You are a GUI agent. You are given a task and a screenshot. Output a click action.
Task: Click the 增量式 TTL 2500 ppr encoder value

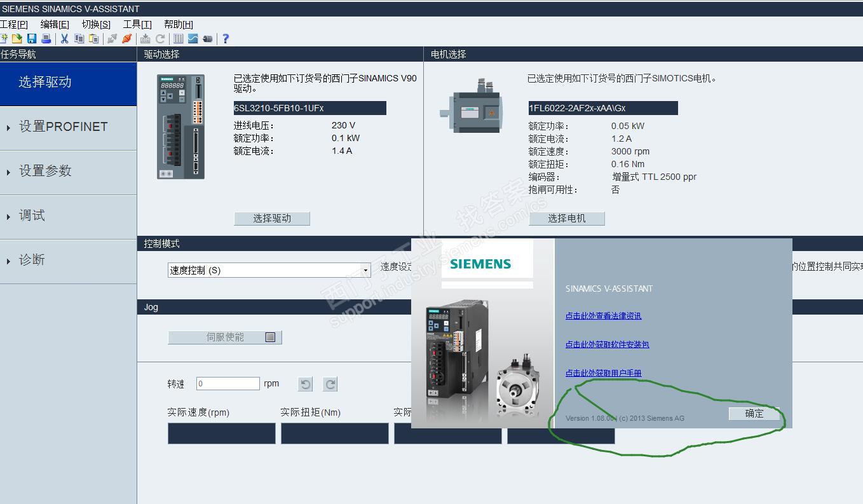tap(655, 177)
